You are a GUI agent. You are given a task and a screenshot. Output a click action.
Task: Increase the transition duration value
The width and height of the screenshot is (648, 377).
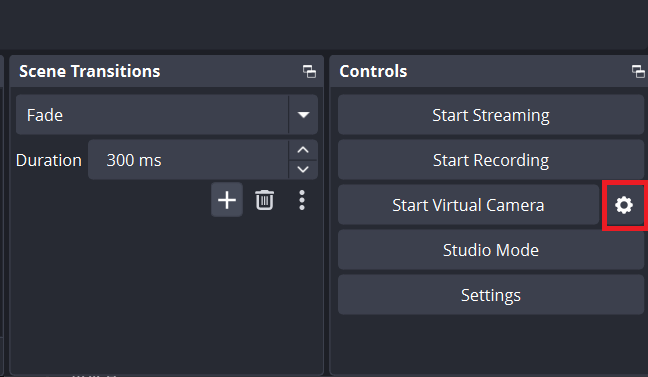pos(303,150)
